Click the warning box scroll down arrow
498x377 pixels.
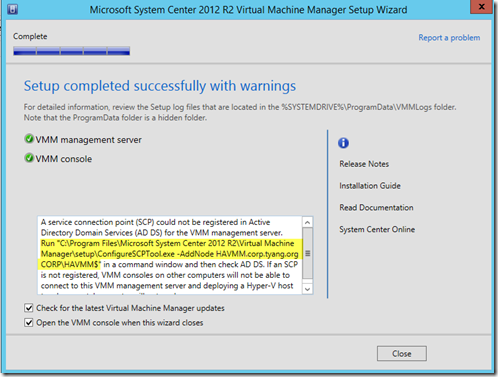coord(307,289)
